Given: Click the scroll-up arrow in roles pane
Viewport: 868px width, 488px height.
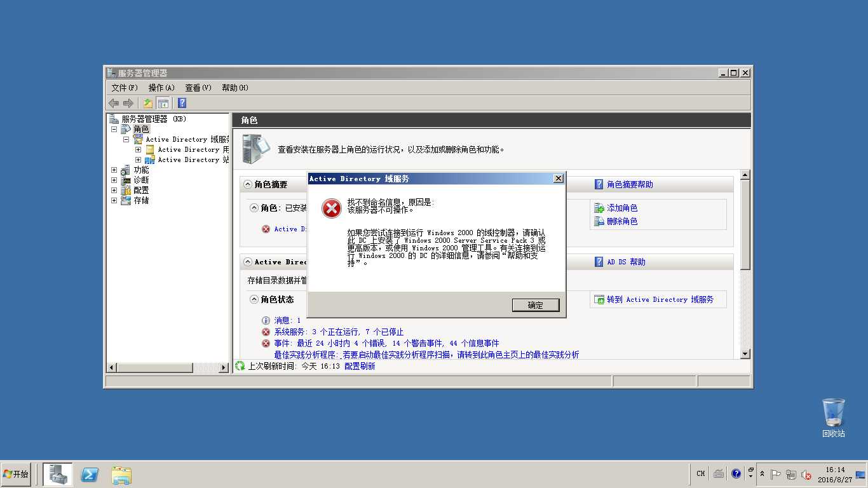Looking at the screenshot, I should 745,175.
